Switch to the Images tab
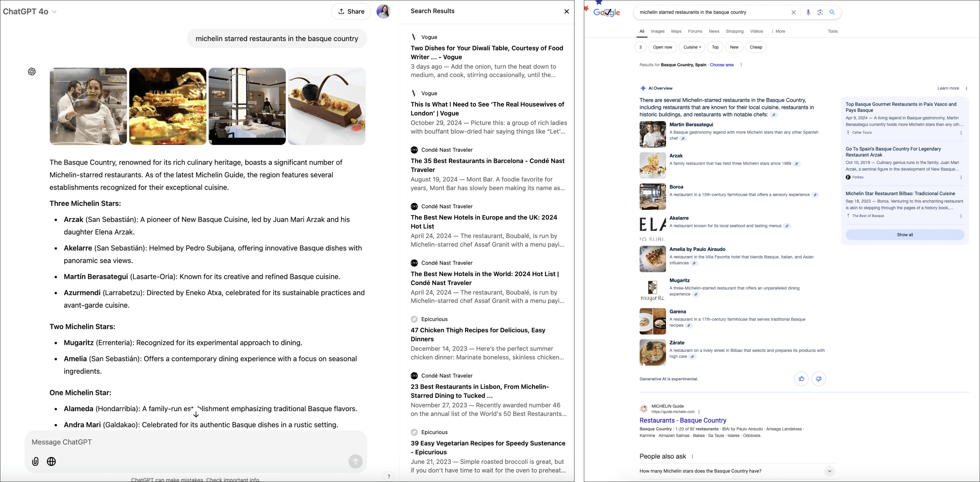 658,31
